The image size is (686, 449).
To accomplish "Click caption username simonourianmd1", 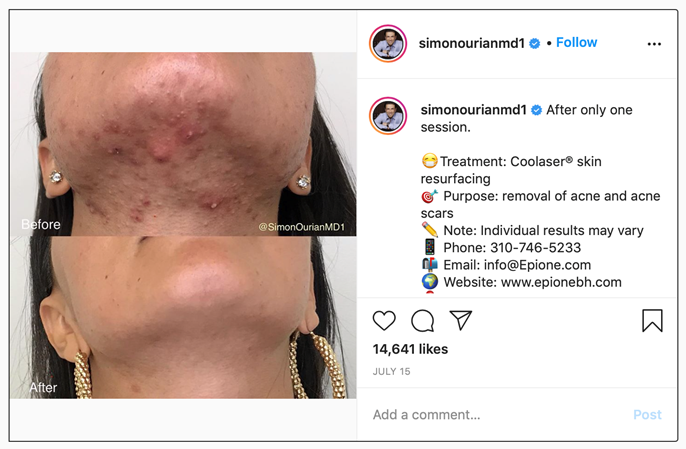I will click(x=474, y=110).
